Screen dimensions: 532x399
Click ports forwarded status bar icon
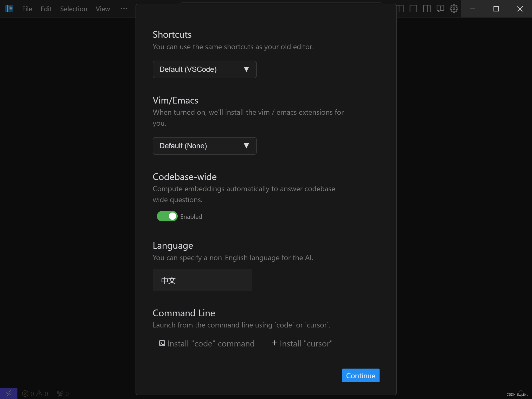click(x=63, y=394)
